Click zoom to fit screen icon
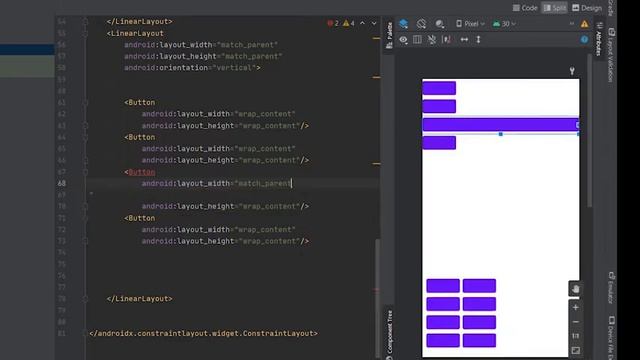This screenshot has height=360, width=640. 576,350
